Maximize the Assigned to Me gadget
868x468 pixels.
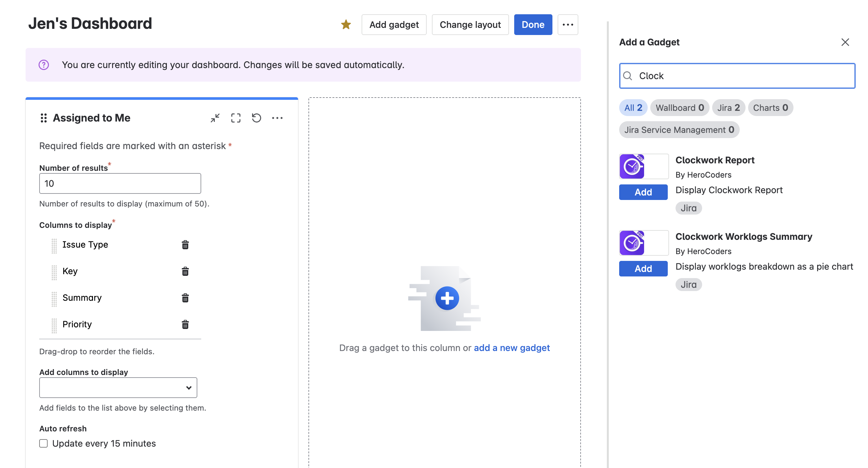(236, 118)
